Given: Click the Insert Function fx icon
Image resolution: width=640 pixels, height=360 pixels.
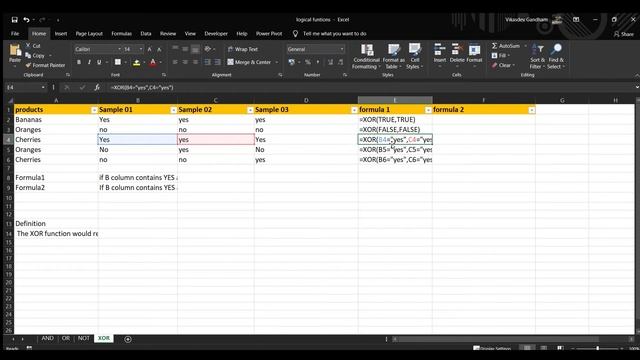Looking at the screenshot, I should pyautogui.click(x=97, y=87).
